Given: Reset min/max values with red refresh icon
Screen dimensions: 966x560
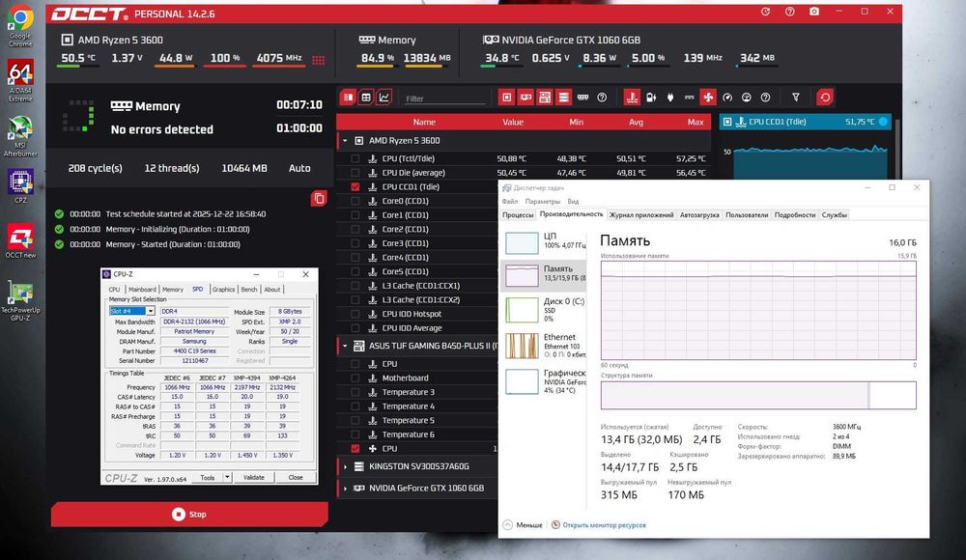Looking at the screenshot, I should [825, 98].
